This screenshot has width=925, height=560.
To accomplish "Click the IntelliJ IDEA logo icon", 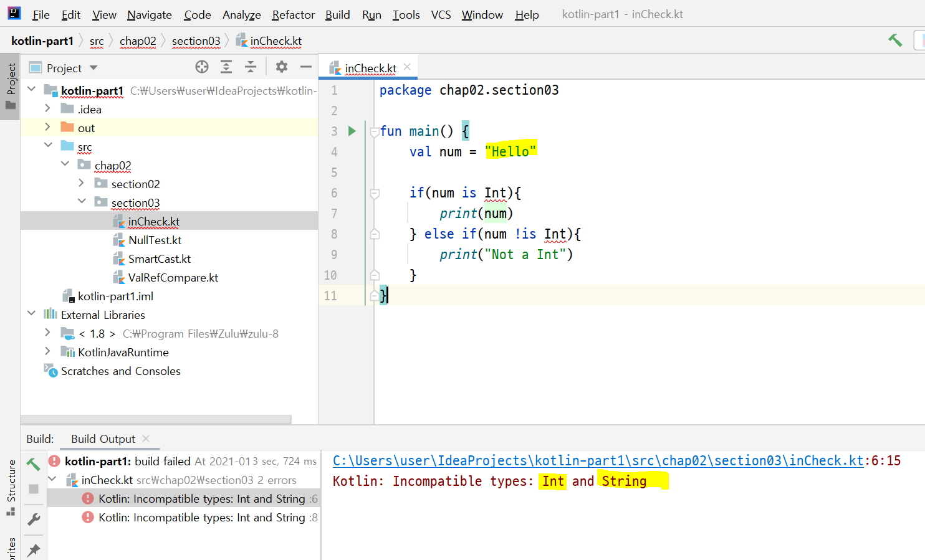I will (14, 13).
